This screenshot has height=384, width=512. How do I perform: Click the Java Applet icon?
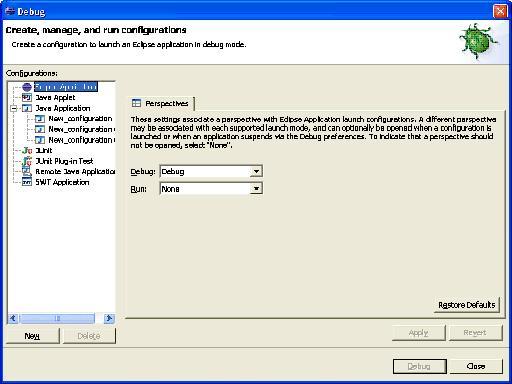(x=27, y=98)
